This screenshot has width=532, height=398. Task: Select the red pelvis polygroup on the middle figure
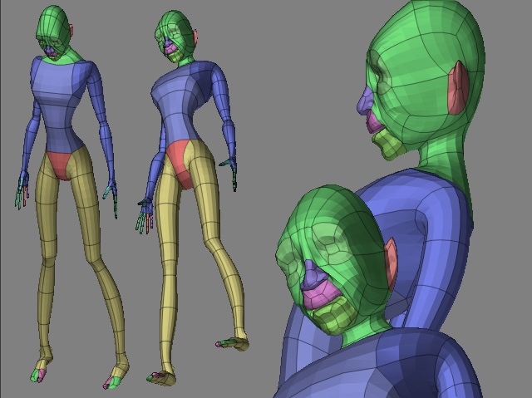(x=180, y=162)
